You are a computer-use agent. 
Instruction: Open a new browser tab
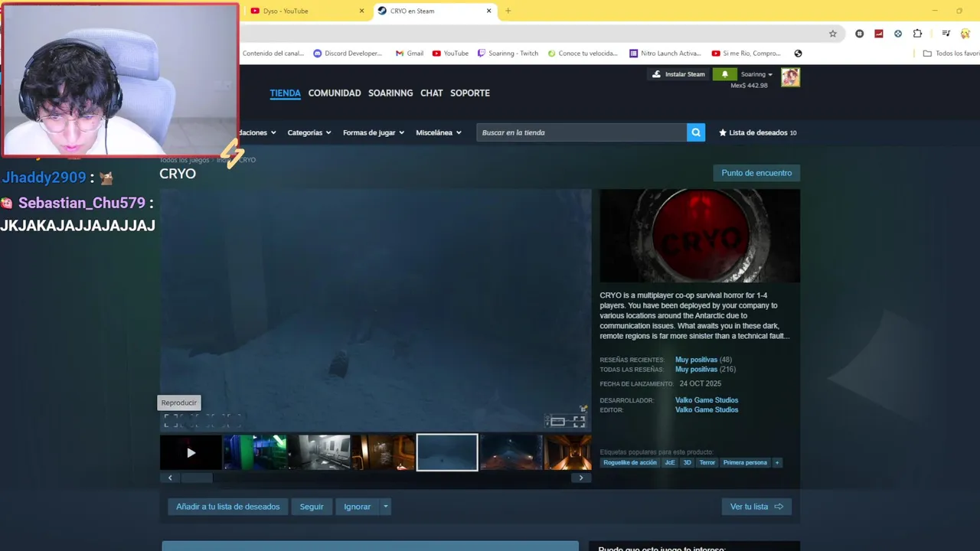508,11
